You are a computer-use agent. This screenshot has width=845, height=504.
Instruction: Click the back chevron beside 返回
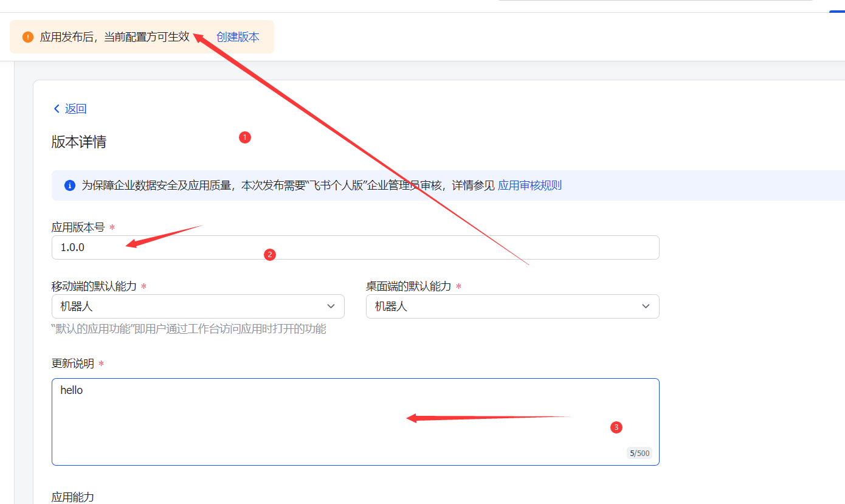coord(57,109)
